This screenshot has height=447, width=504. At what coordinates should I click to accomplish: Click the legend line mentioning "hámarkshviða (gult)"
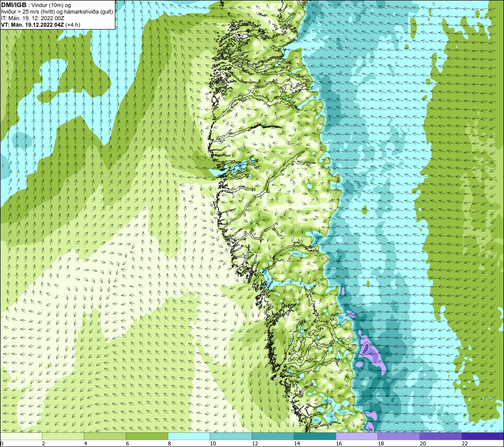pyautogui.click(x=57, y=12)
